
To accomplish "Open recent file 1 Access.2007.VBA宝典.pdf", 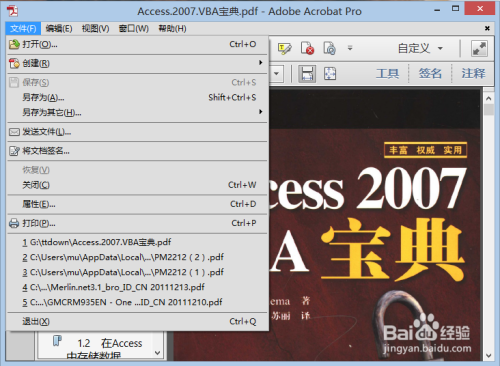I will pyautogui.click(x=137, y=242).
